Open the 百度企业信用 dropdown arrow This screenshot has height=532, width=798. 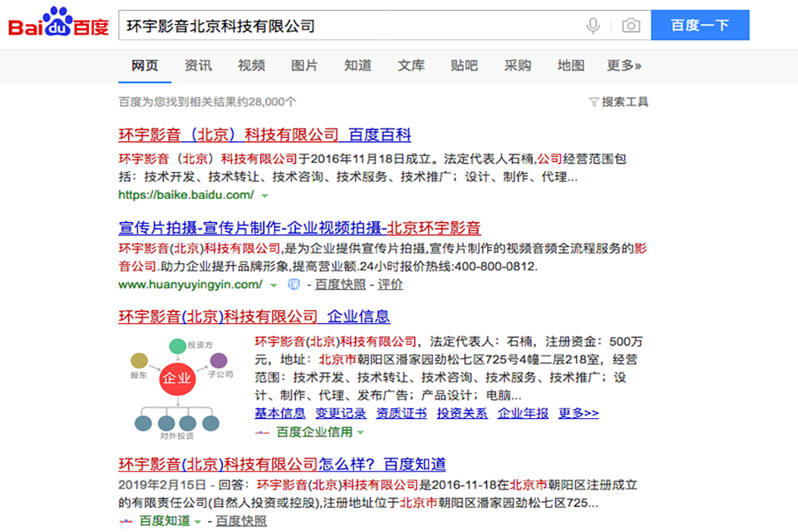361,433
